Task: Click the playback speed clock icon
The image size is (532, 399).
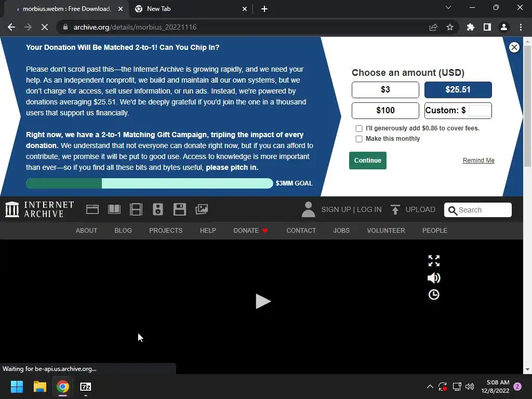Action: (434, 295)
